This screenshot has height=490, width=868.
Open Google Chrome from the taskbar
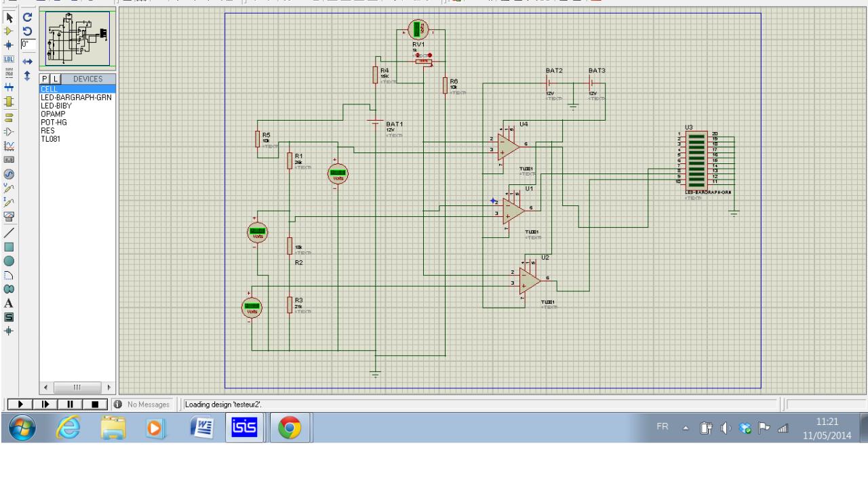point(290,428)
